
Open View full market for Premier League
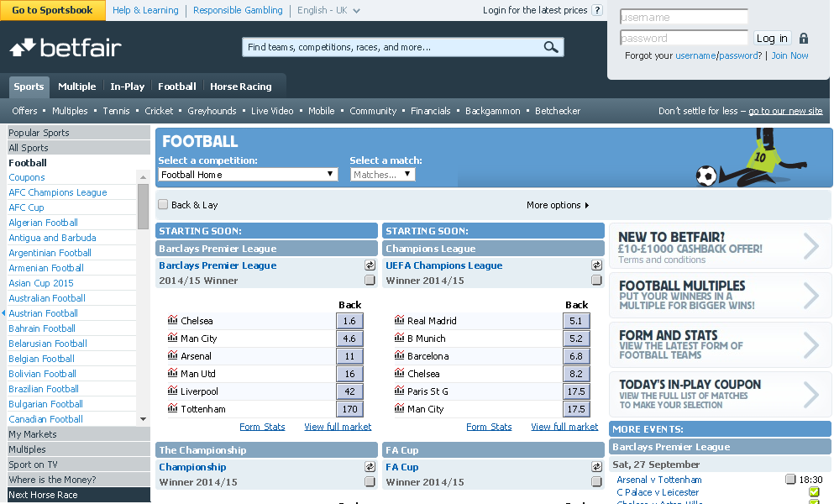pyautogui.click(x=338, y=426)
